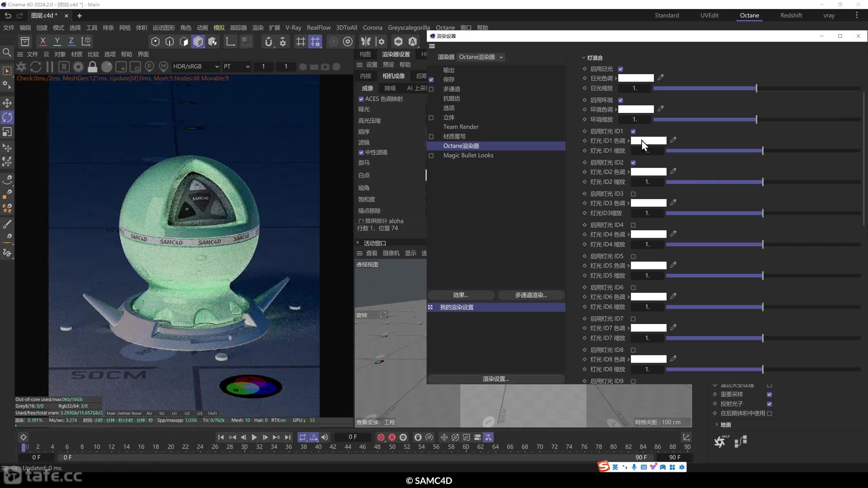Viewport: 868px width, 488px height.
Task: Click the undo arrow icon
Action: [8, 15]
